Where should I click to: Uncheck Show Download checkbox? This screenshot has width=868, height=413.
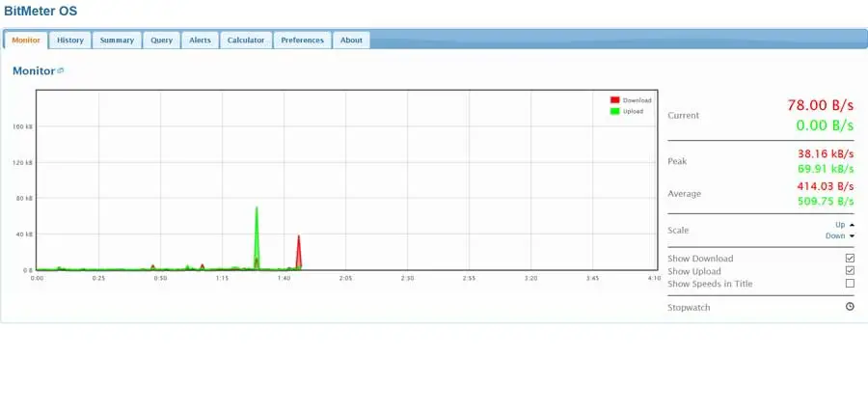tap(850, 259)
